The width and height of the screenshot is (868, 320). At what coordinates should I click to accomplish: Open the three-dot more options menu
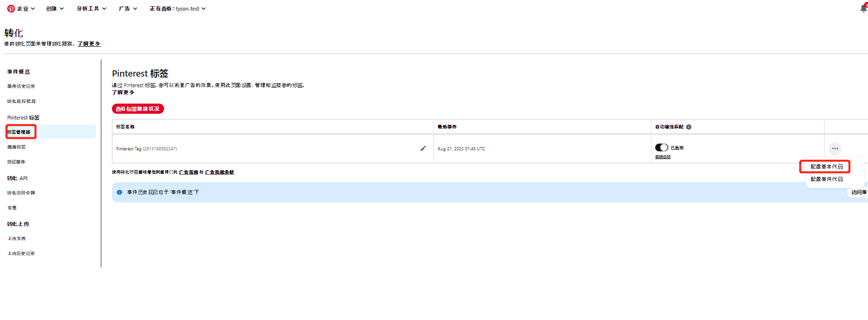pos(835,148)
